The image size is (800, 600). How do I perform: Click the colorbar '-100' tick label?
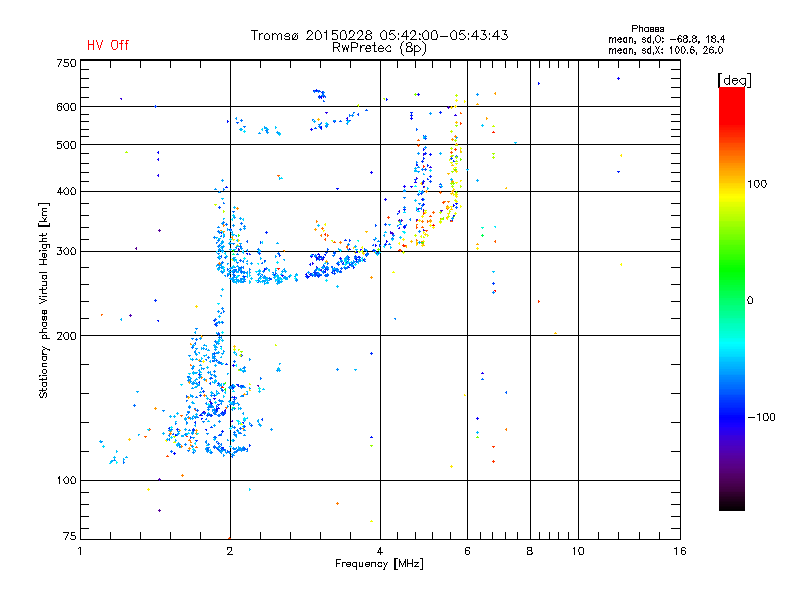(761, 417)
